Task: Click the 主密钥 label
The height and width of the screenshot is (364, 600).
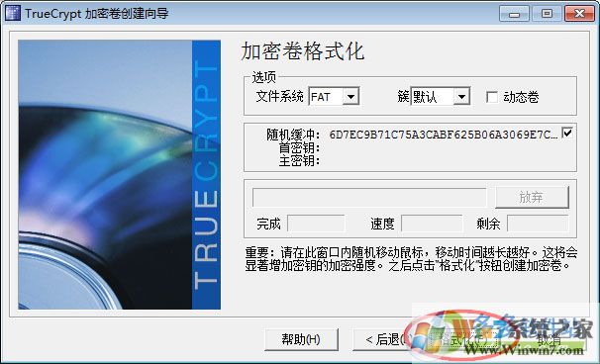Action: click(x=299, y=160)
